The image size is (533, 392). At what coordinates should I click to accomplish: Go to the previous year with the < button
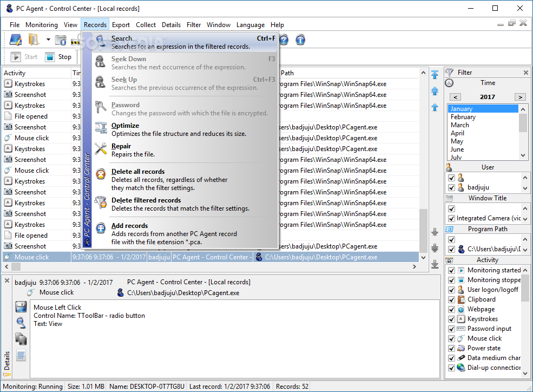click(456, 97)
